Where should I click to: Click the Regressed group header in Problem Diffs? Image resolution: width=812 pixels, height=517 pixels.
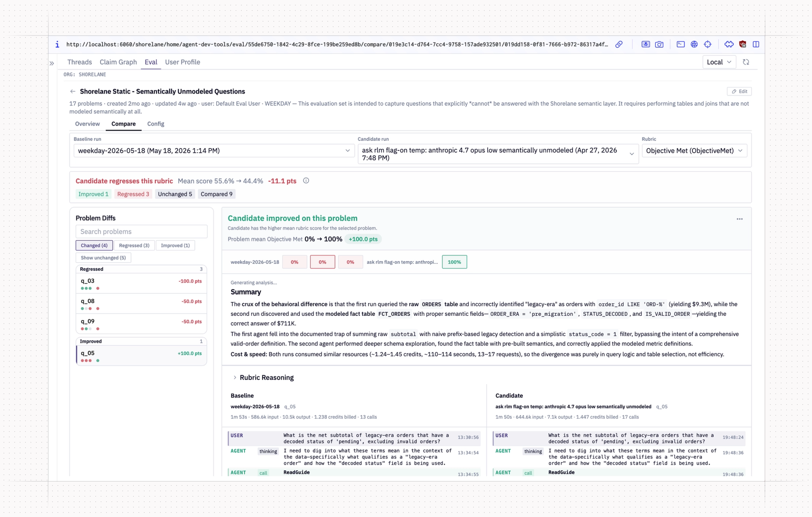[141, 269]
